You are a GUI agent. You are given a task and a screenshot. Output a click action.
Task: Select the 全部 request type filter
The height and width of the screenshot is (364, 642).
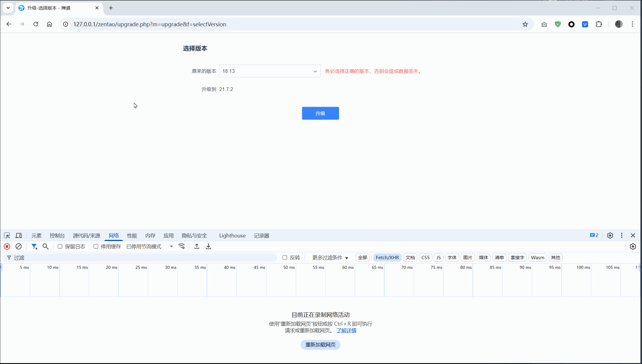pyautogui.click(x=363, y=258)
